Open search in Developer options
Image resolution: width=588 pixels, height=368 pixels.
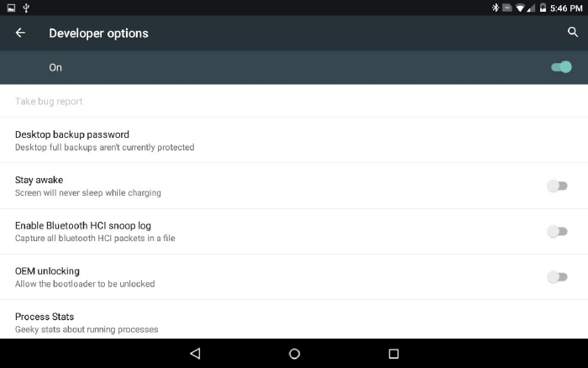click(x=573, y=33)
